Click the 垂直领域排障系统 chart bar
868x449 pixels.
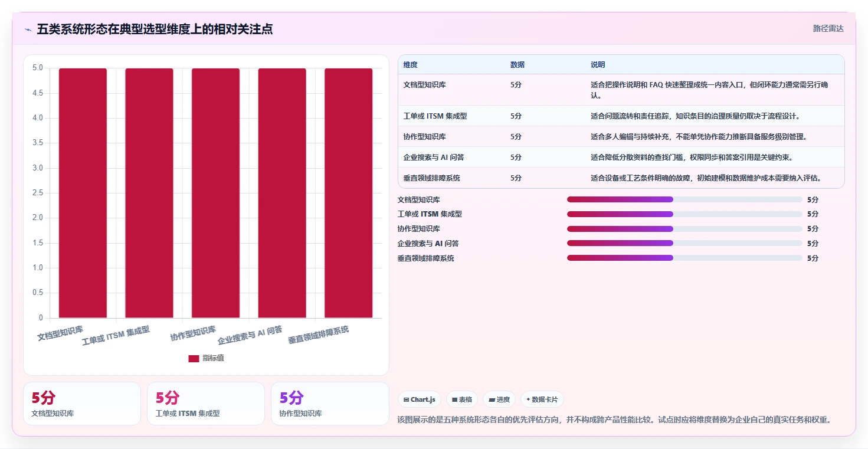(348, 193)
